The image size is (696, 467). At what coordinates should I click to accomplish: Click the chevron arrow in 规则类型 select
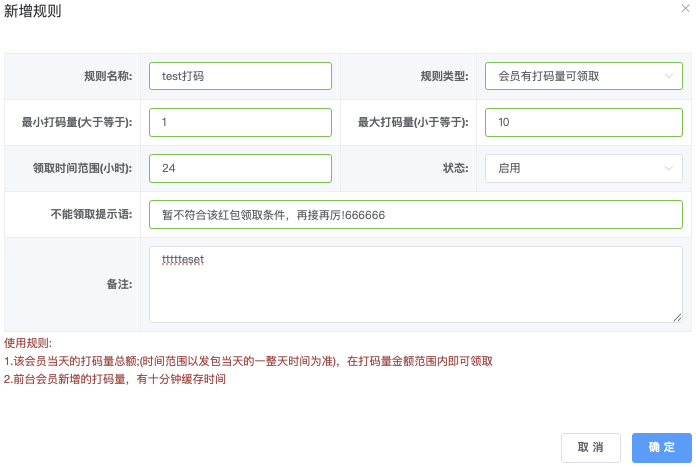(x=668, y=76)
